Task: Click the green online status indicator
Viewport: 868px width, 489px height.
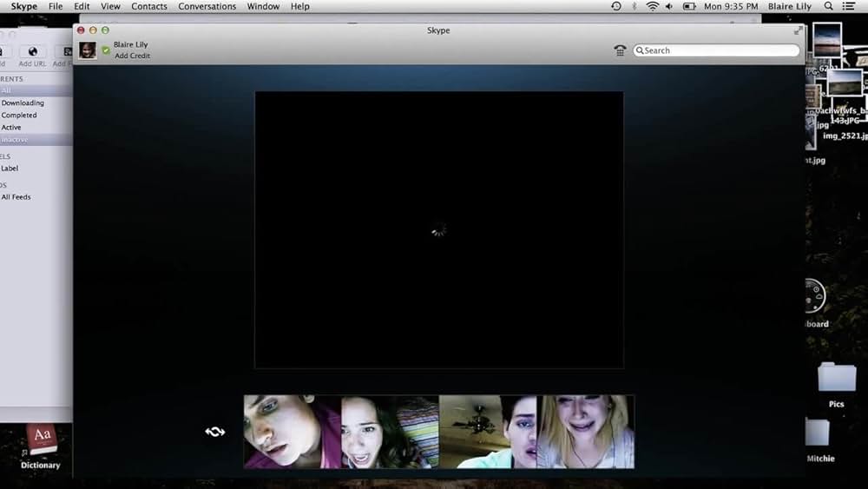Action: pyautogui.click(x=106, y=50)
